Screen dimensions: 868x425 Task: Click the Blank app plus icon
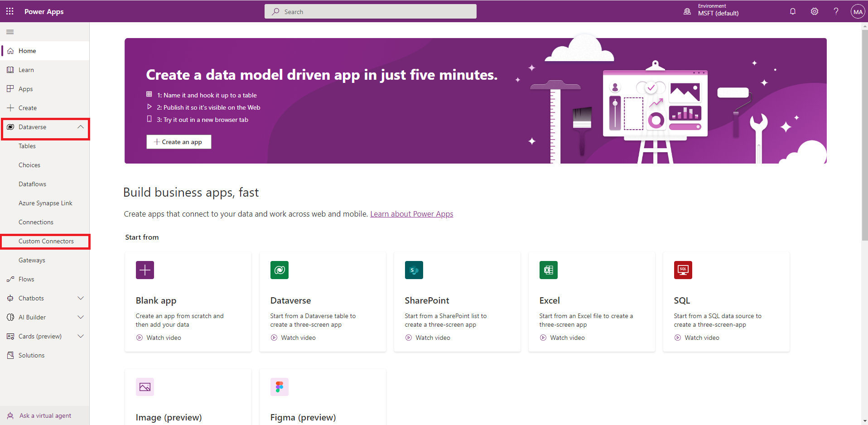(145, 270)
